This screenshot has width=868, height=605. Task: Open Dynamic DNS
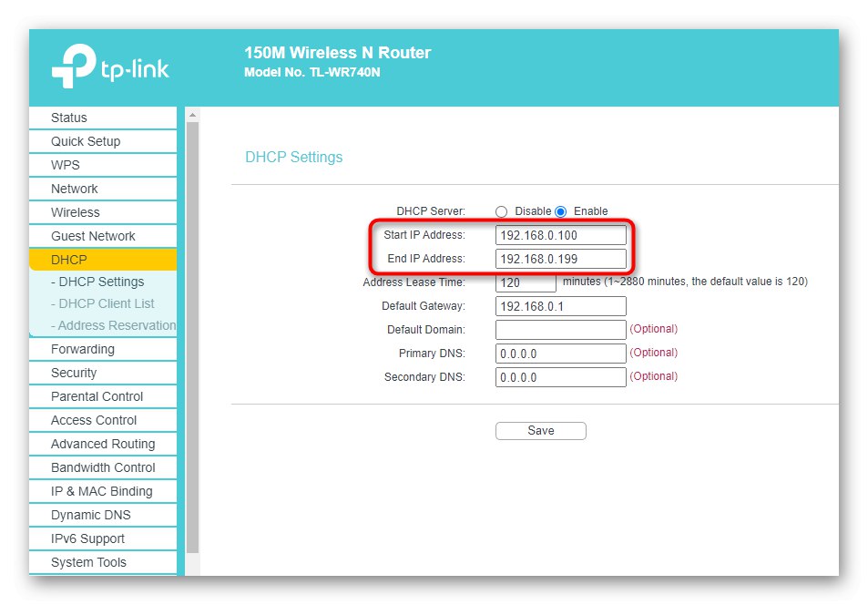pos(103,515)
